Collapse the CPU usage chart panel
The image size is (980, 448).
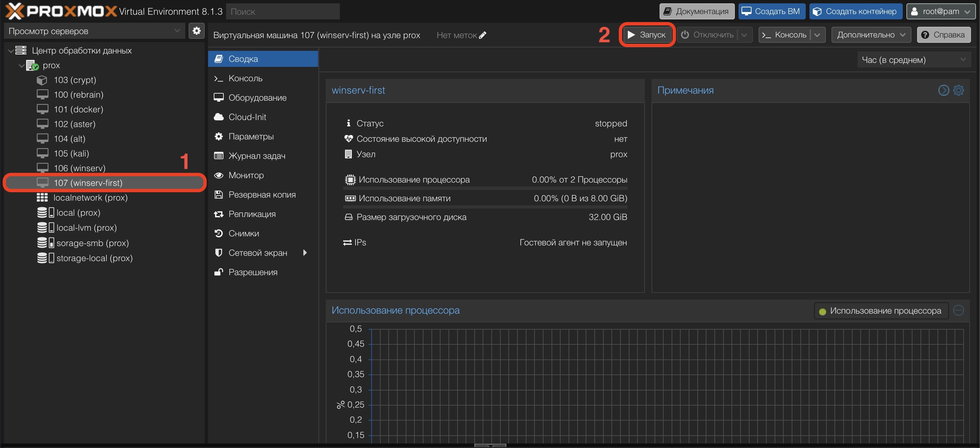click(958, 310)
